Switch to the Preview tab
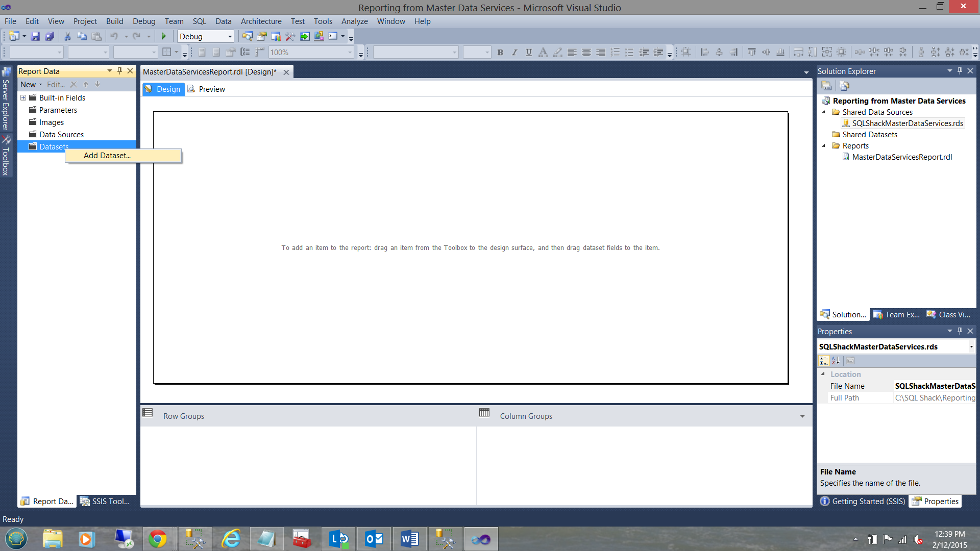The height and width of the screenshot is (551, 980). pyautogui.click(x=211, y=89)
